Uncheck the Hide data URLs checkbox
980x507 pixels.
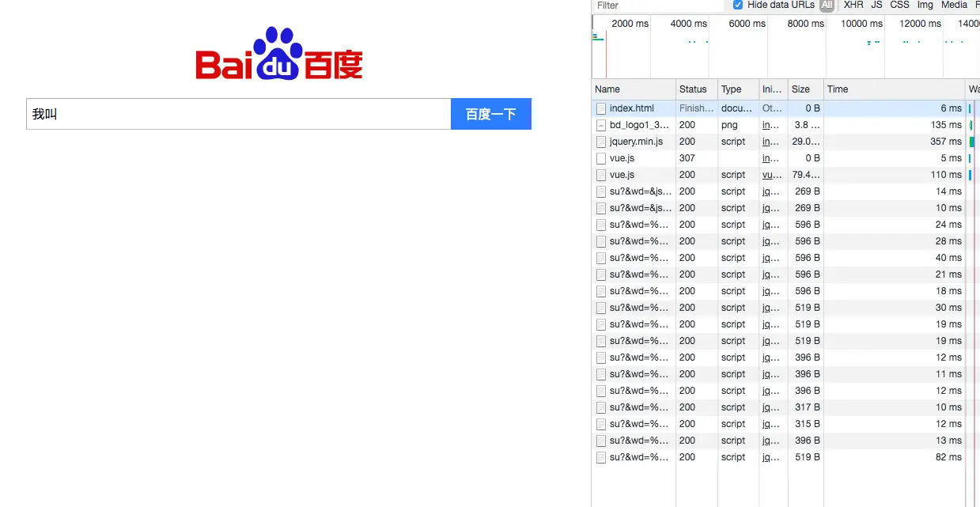pos(738,5)
